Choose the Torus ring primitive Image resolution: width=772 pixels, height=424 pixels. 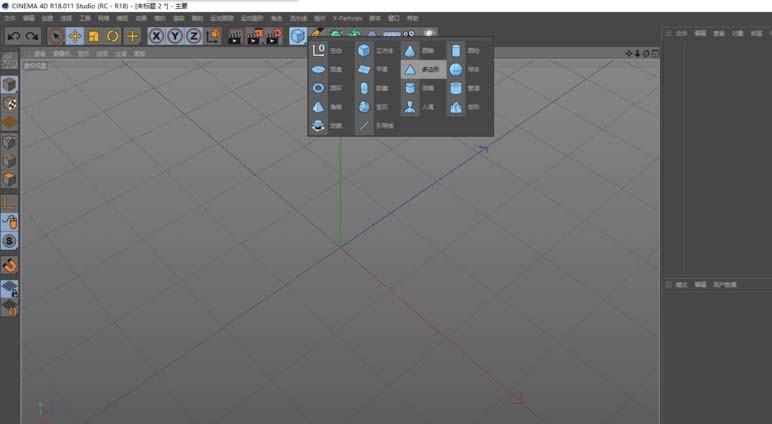[319, 88]
